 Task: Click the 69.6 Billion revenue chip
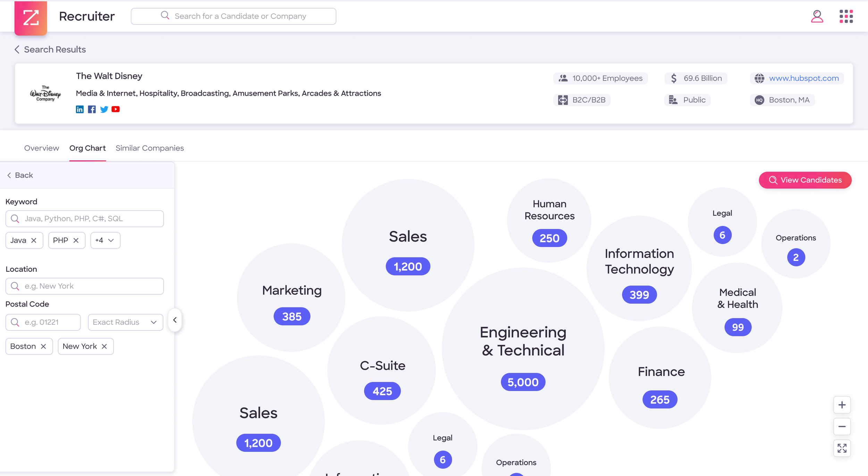695,78
